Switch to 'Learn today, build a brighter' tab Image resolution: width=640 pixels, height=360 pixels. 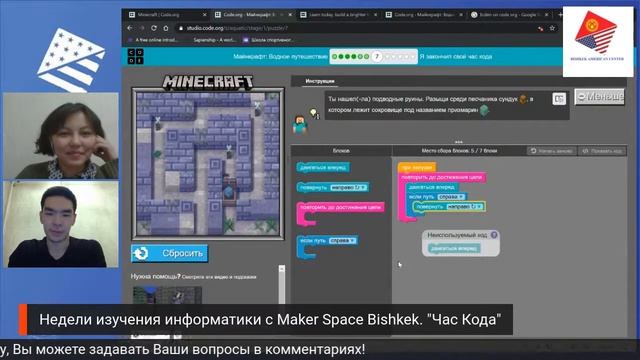339,15
